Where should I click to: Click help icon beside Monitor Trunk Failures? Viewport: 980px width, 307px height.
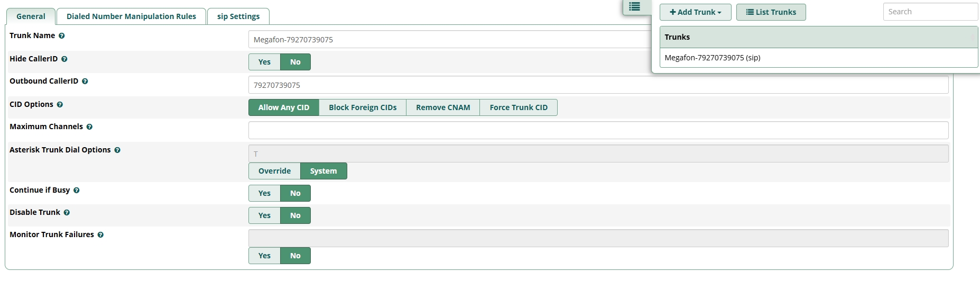coord(100,235)
